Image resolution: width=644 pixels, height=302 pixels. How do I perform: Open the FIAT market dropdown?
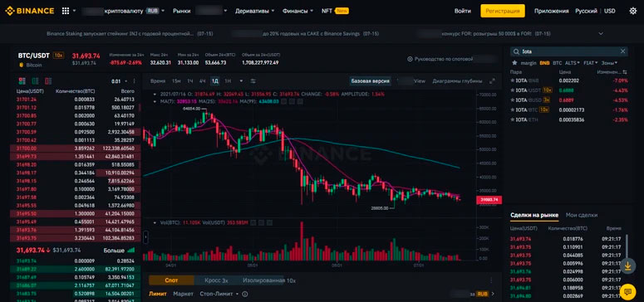pos(591,63)
